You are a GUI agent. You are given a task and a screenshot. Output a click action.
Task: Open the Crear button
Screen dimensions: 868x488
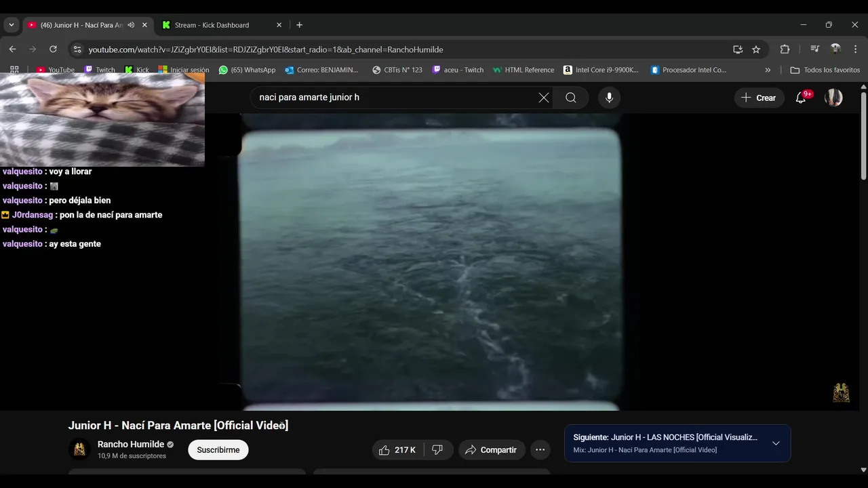coord(759,98)
